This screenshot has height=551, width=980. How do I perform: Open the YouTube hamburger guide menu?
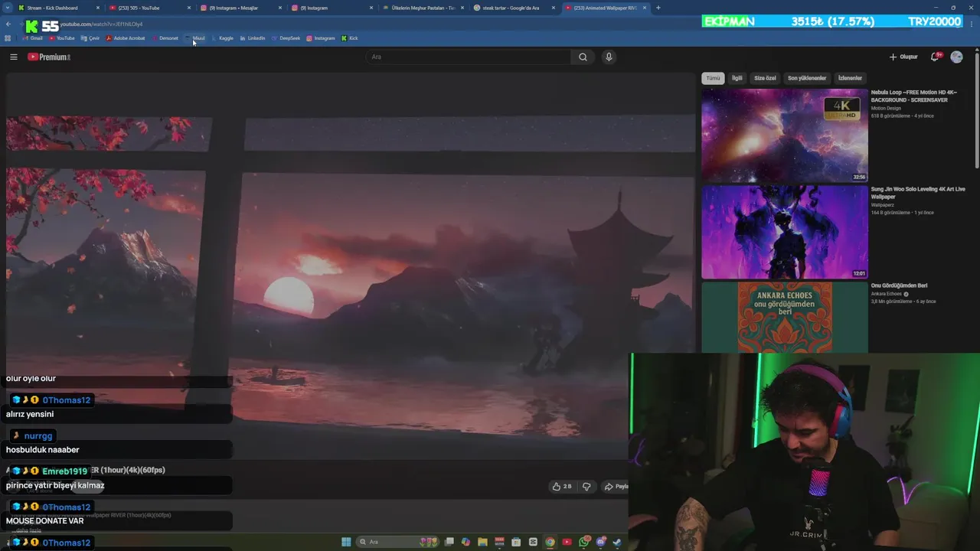13,57
